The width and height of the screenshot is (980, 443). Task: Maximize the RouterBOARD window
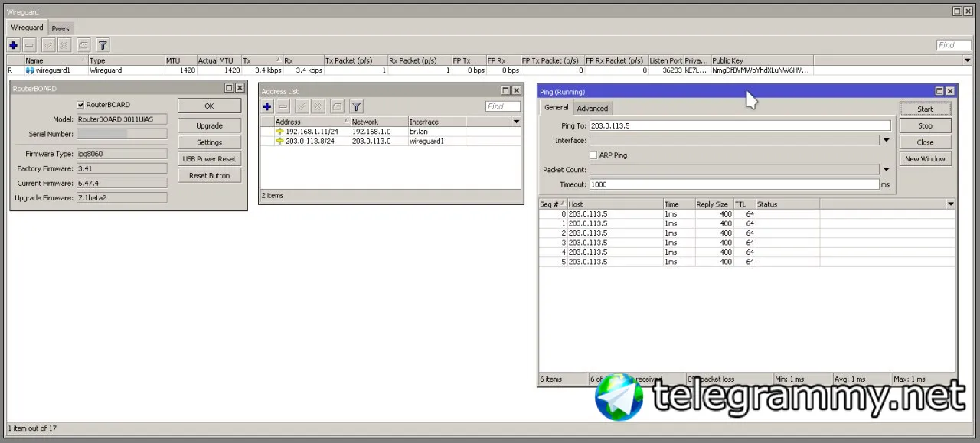pos(229,88)
